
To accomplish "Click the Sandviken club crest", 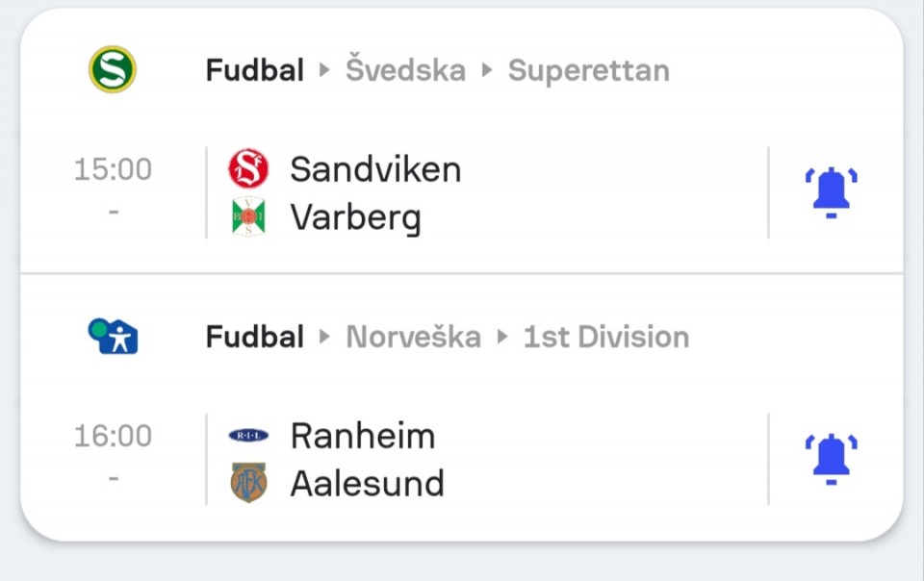I will [x=248, y=169].
